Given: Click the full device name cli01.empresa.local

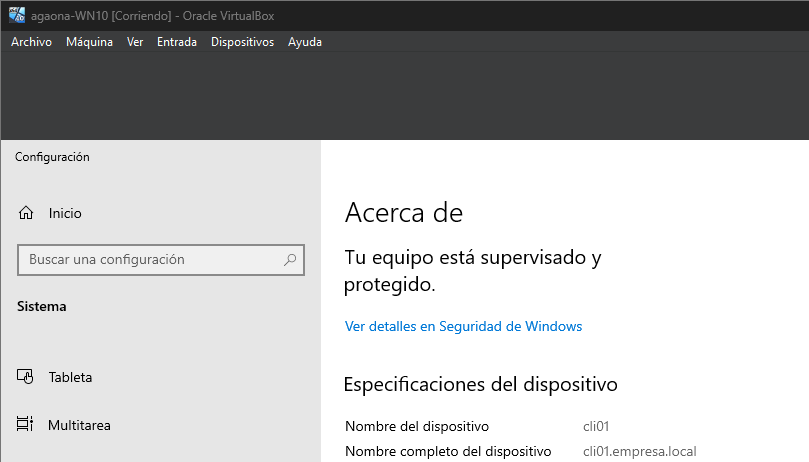Looking at the screenshot, I should [639, 451].
